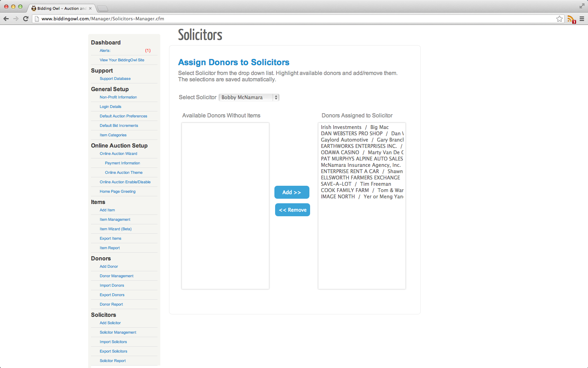Click the address bar URL field
Image resolution: width=588 pixels, height=368 pixels.
pyautogui.click(x=280, y=19)
